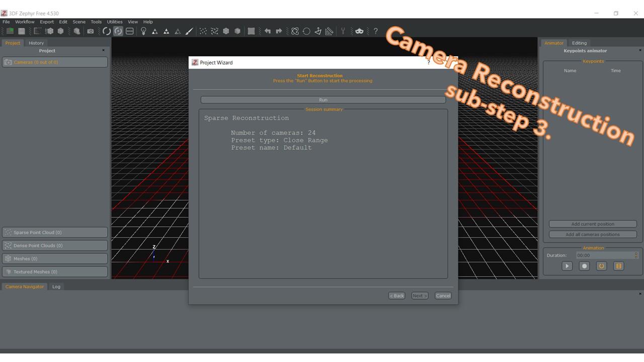Viewport: 644px width, 362px height.
Task: Open the Workflow menu
Action: click(x=25, y=22)
